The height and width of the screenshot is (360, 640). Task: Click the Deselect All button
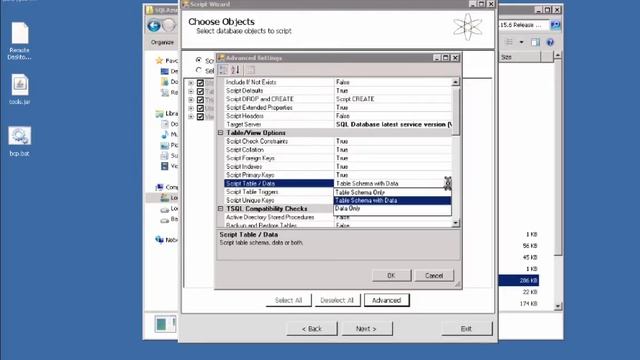coord(337,300)
